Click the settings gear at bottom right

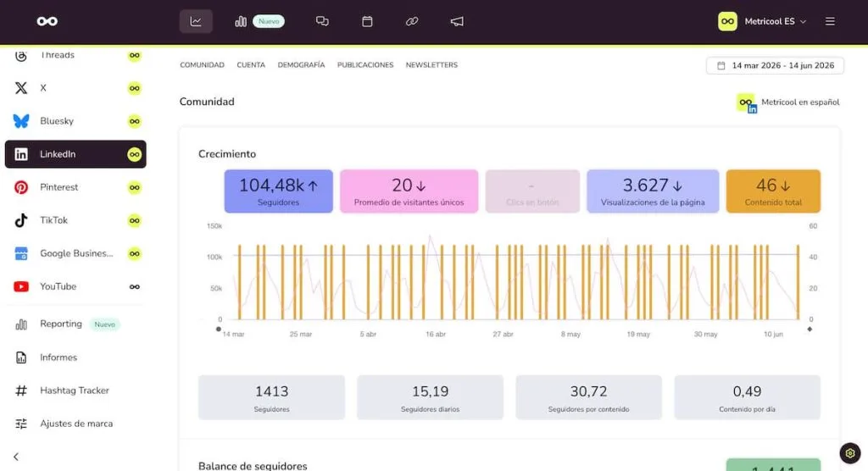(x=849, y=452)
